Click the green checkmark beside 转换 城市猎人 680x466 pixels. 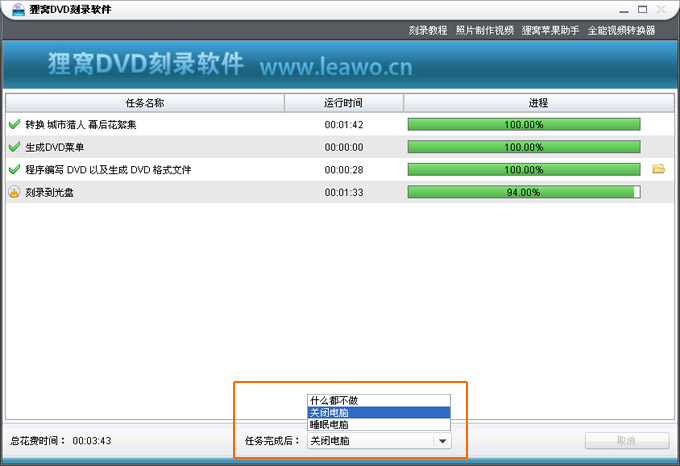[14, 124]
